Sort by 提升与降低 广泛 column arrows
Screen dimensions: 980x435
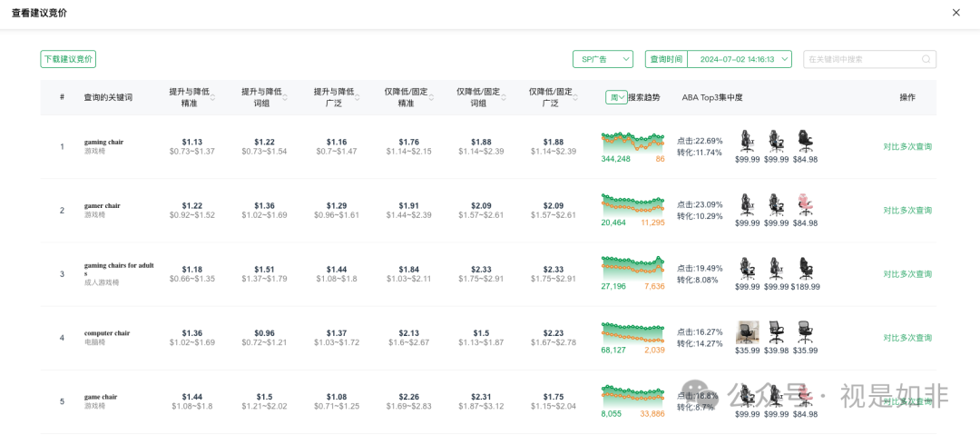(x=358, y=97)
